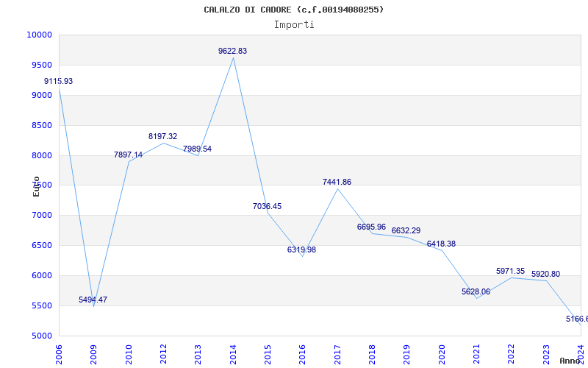This screenshot has height=368, width=588.
Task: Select the 2020 year axis label
Action: pyautogui.click(x=442, y=355)
